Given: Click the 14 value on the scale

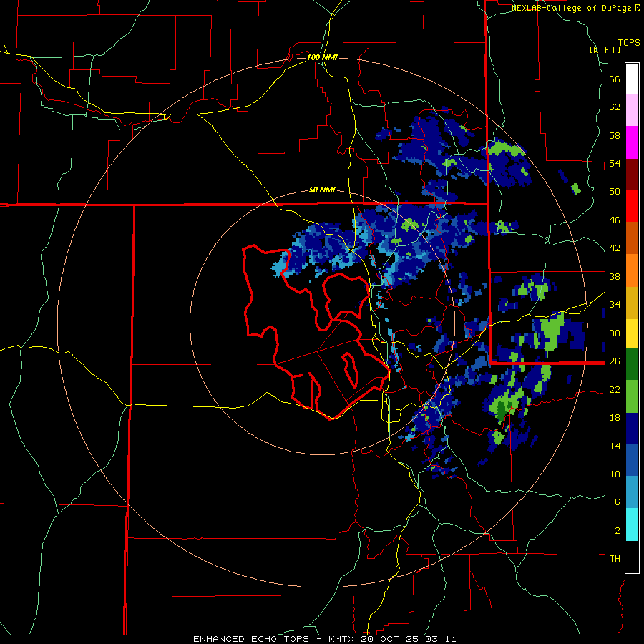Looking at the screenshot, I should point(615,446).
